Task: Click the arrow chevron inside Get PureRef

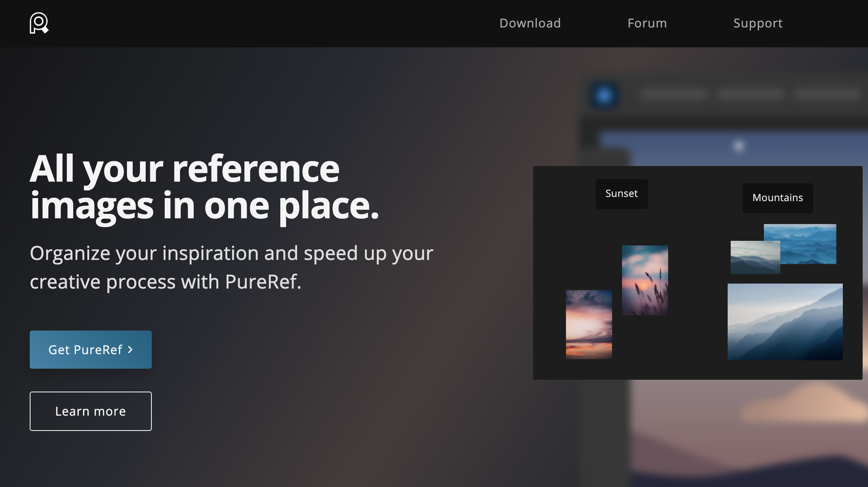Action: click(x=130, y=350)
